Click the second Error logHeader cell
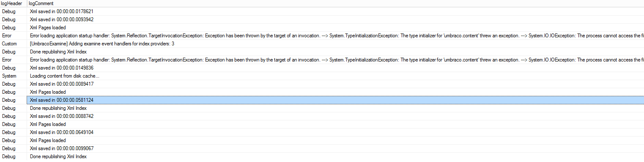Image resolution: width=644 pixels, height=162 pixels. pyautogui.click(x=14, y=60)
